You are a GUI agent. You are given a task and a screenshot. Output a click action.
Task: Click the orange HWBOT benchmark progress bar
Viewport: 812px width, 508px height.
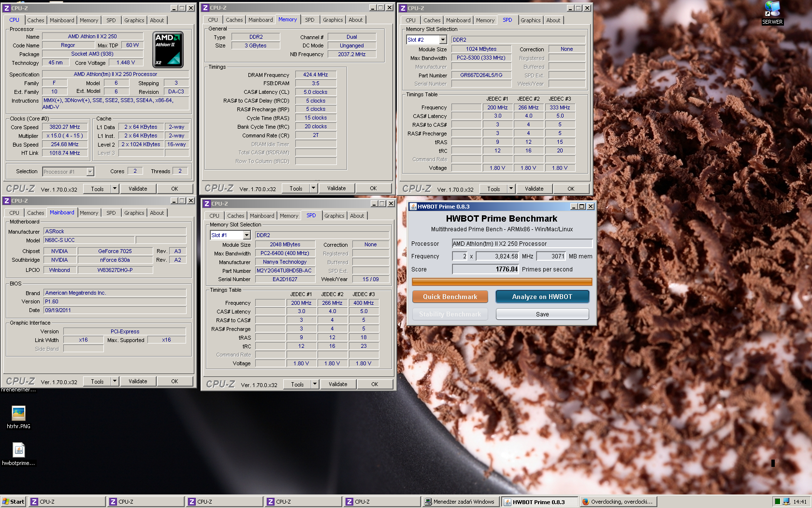click(502, 282)
